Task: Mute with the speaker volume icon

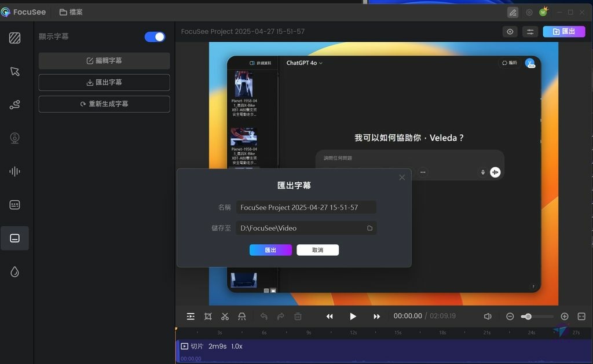Action: tap(488, 317)
